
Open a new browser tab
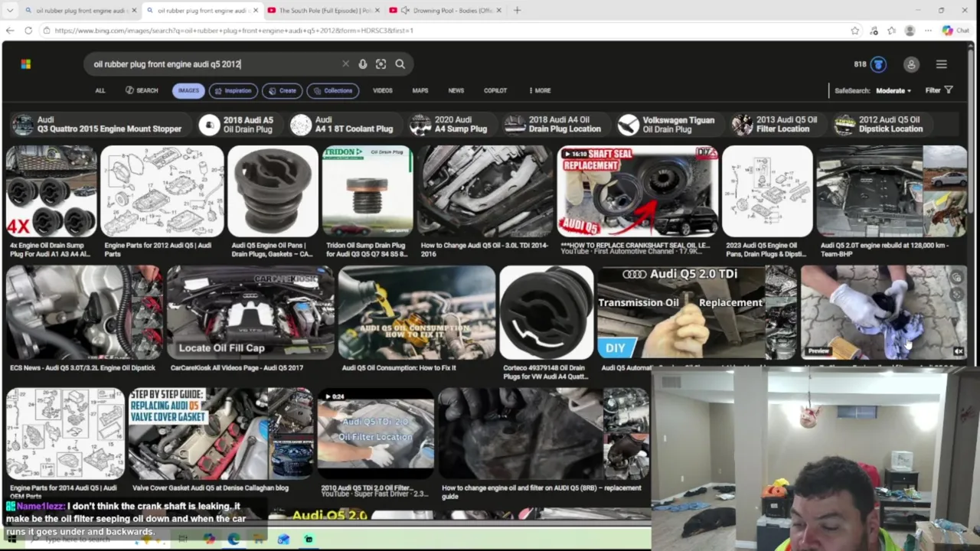click(517, 10)
